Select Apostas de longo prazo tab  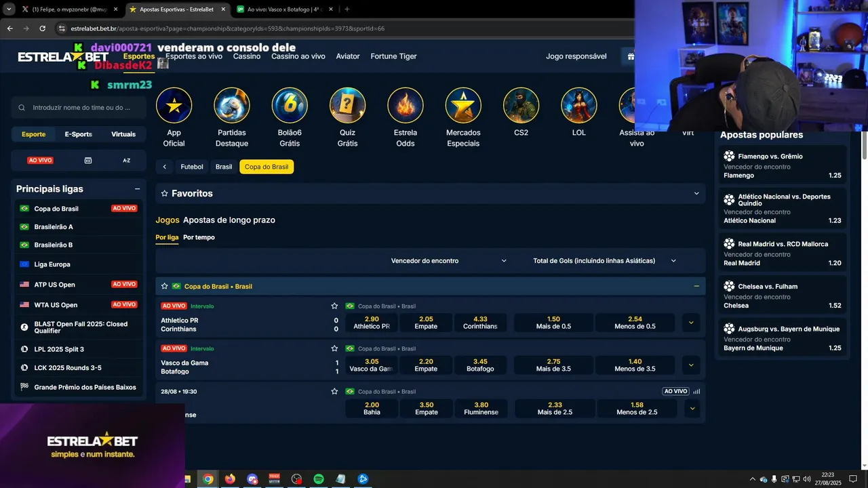(229, 220)
